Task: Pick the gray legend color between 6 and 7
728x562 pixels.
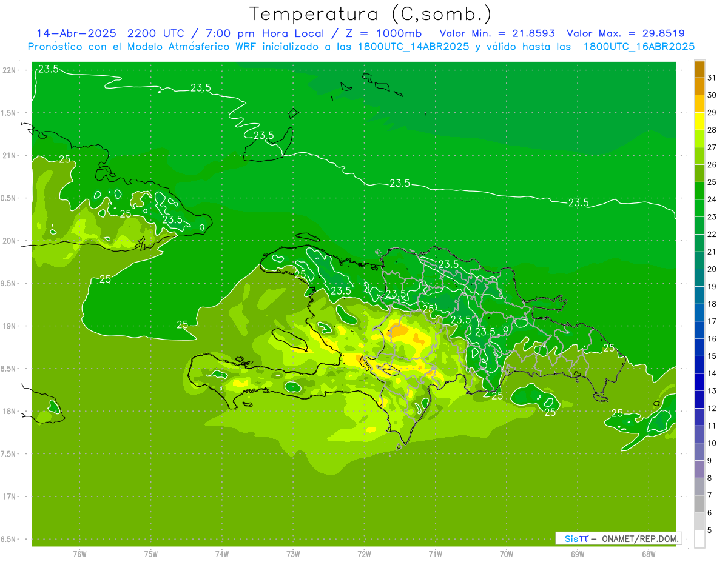Action: tap(699, 504)
